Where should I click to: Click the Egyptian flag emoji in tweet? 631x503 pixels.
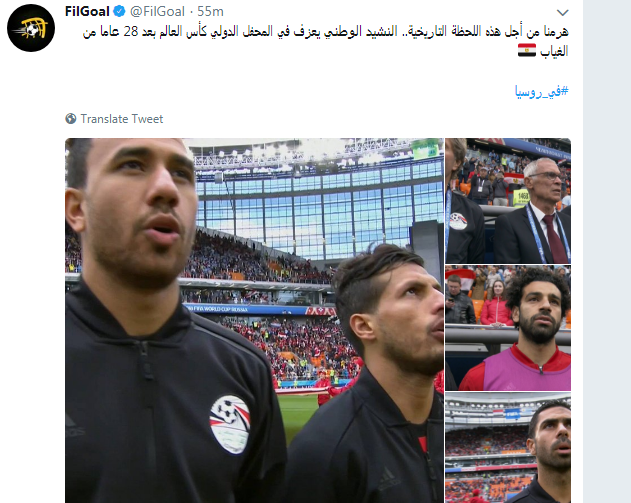pyautogui.click(x=526, y=51)
